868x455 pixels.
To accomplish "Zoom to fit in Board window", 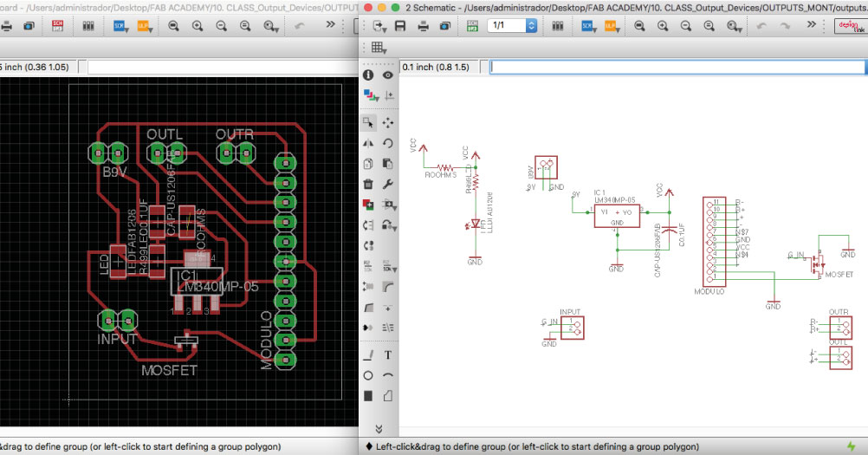I will pyautogui.click(x=173, y=26).
